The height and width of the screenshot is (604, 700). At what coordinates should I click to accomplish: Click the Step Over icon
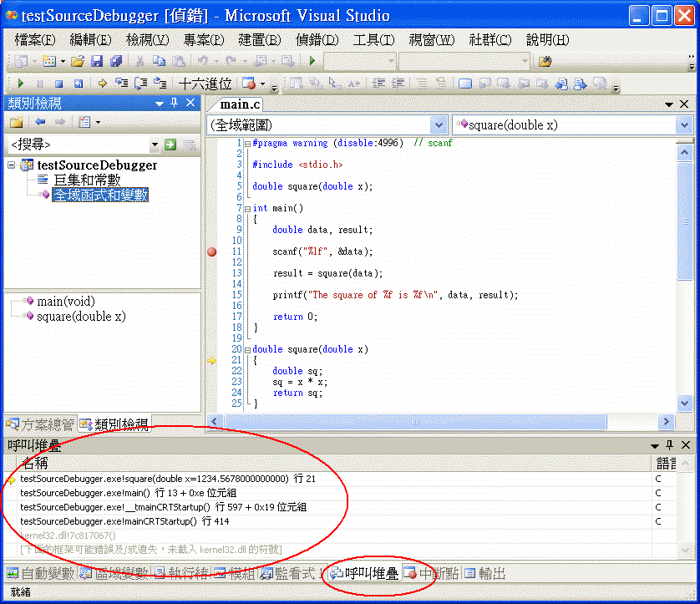(140, 83)
